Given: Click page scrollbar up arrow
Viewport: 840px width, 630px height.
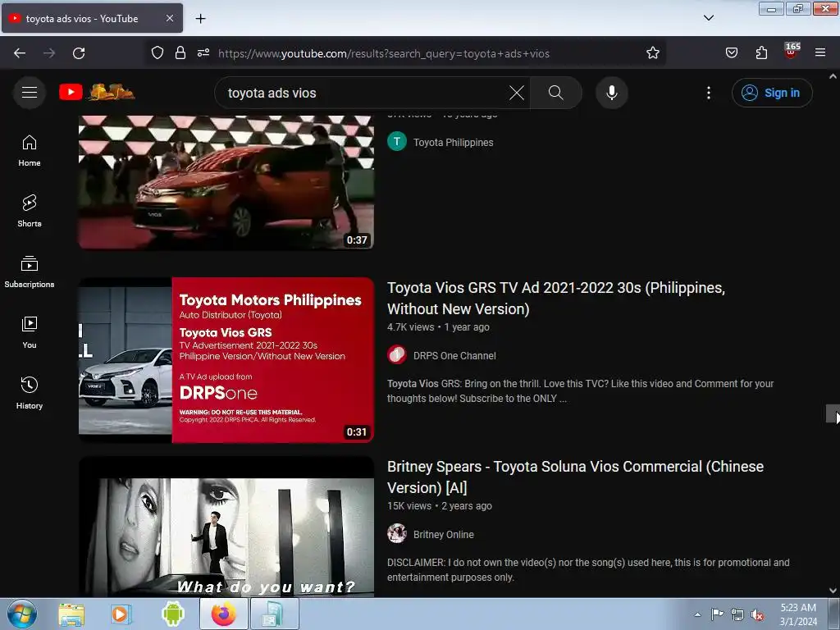Looking at the screenshot, I should [833, 76].
